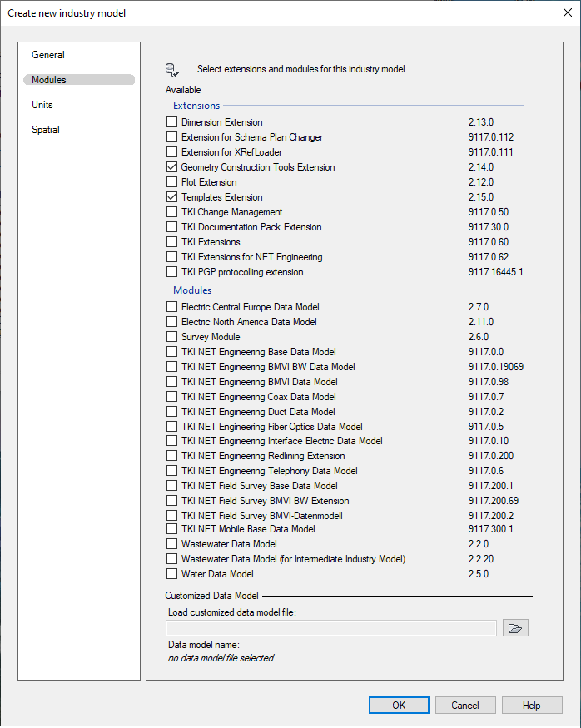Switch to the Units page
This screenshot has height=728, width=581.
[42, 105]
